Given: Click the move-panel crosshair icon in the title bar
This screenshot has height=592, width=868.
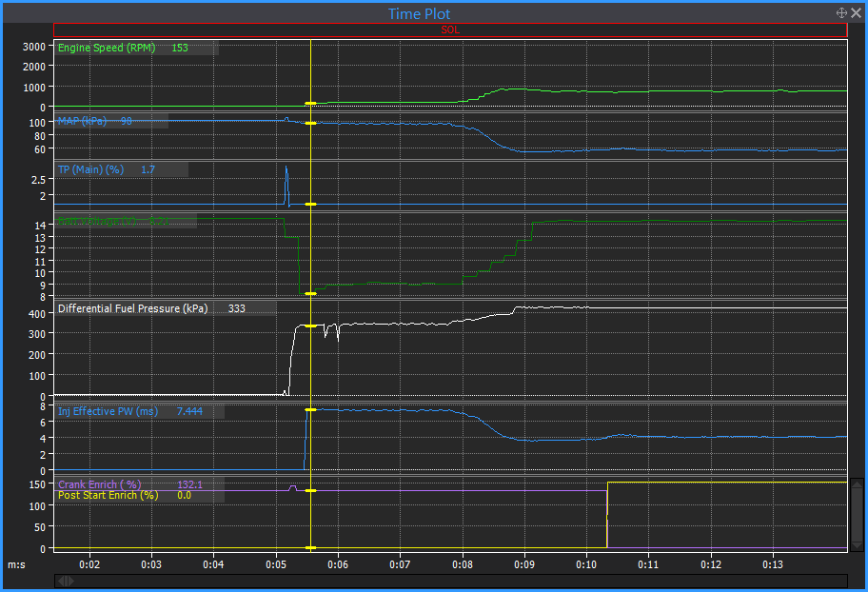Looking at the screenshot, I should (x=841, y=12).
